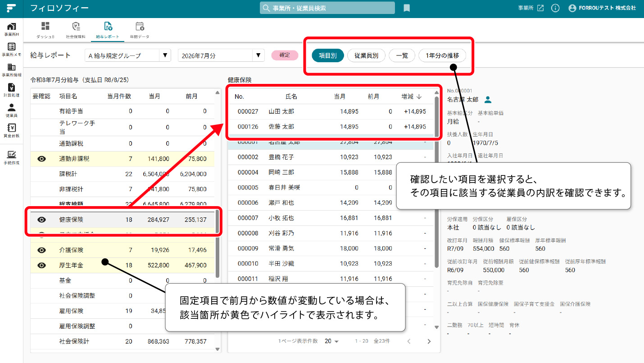Open 賃金台帳 in the sidebar
This screenshot has height=363, width=644.
[12, 131]
